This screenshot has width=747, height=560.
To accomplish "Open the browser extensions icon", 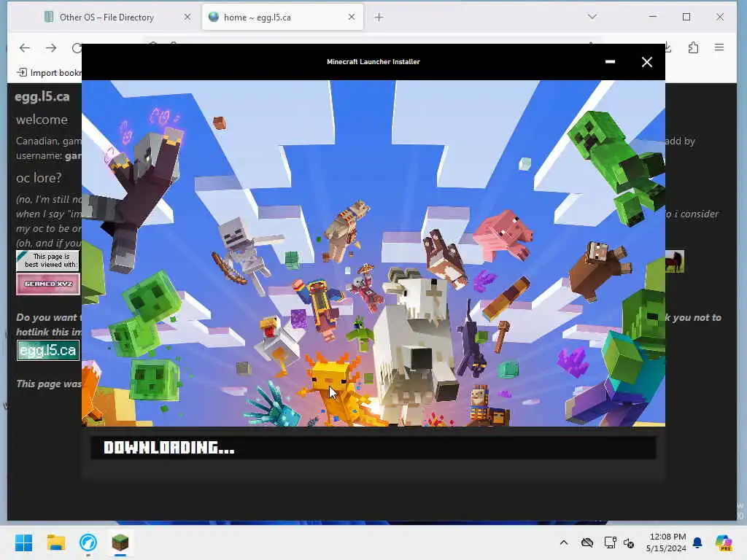I will coord(693,47).
